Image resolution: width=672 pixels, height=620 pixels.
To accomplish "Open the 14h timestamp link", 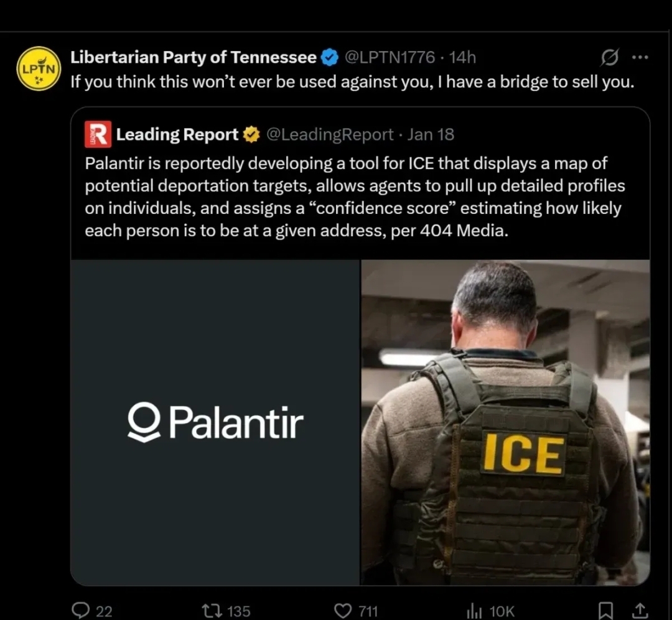I will [462, 58].
